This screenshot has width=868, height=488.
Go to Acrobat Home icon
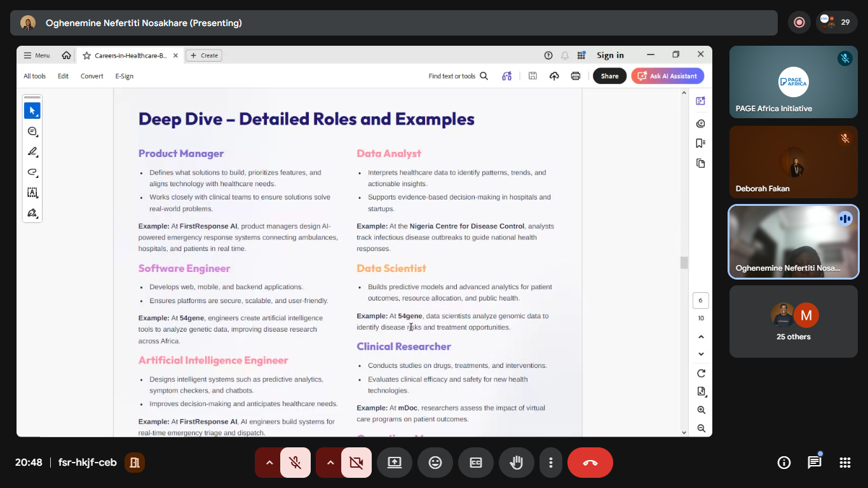click(66, 55)
